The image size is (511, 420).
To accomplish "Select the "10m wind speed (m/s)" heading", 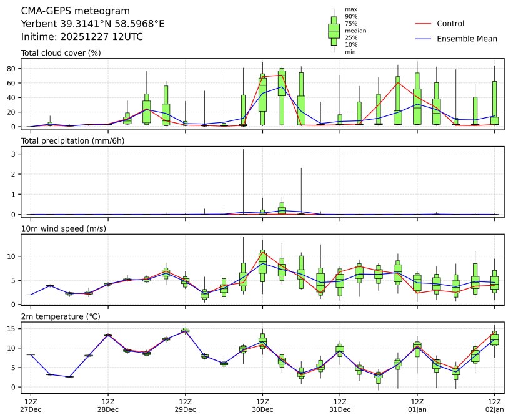I will point(64,229).
